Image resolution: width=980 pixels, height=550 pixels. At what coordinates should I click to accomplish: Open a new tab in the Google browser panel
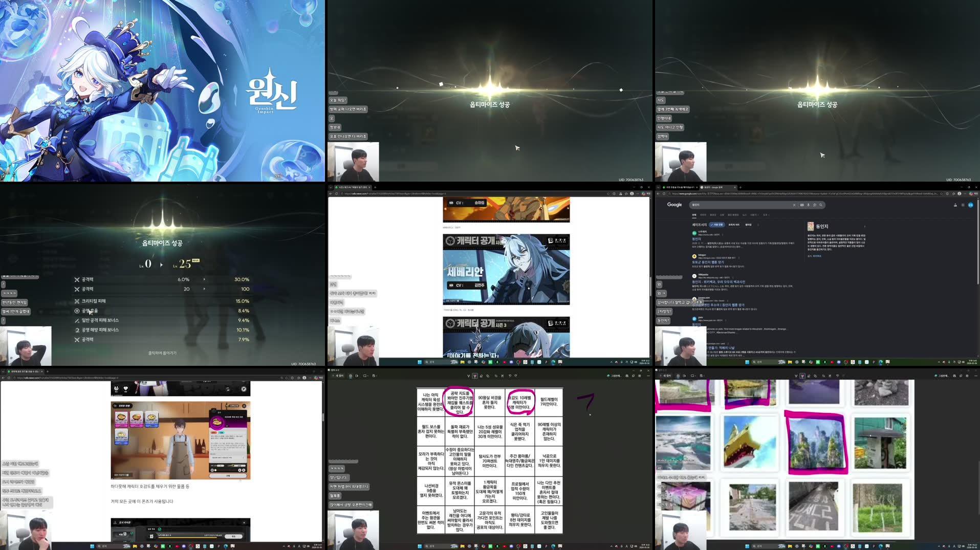click(x=741, y=187)
